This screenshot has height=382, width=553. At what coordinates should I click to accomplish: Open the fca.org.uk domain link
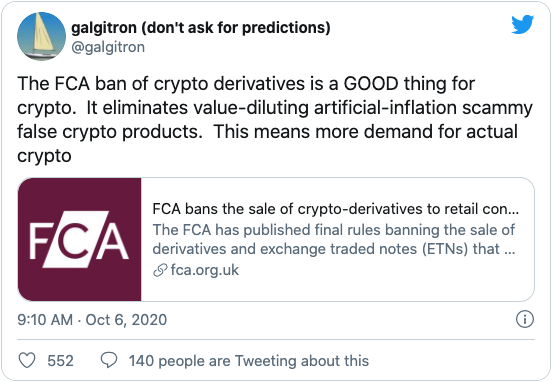point(205,270)
